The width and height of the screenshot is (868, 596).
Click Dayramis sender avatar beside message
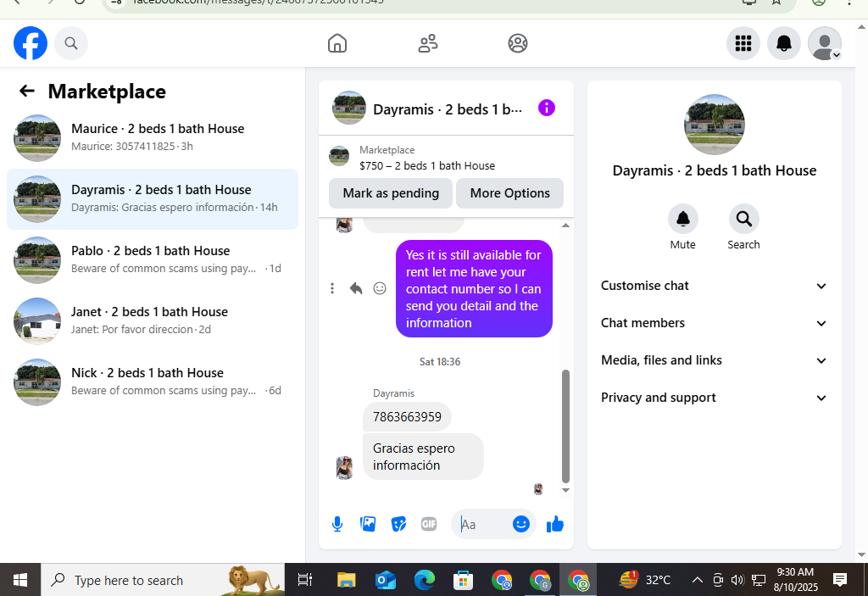(x=344, y=468)
